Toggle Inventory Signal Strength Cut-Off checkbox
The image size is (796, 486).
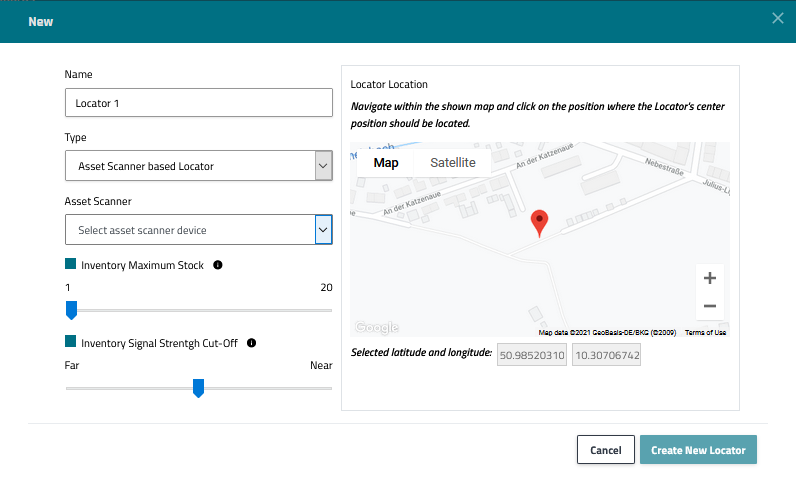[71, 342]
